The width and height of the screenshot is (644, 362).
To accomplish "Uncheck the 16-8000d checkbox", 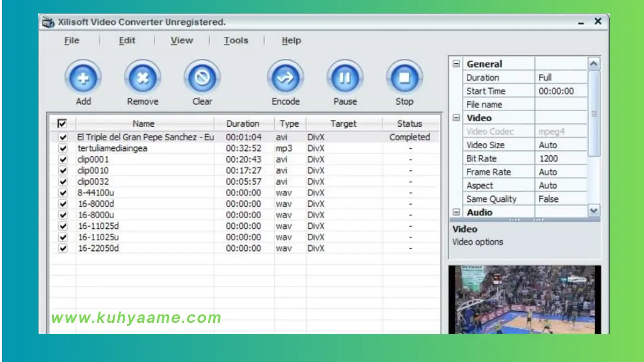I will [63, 204].
